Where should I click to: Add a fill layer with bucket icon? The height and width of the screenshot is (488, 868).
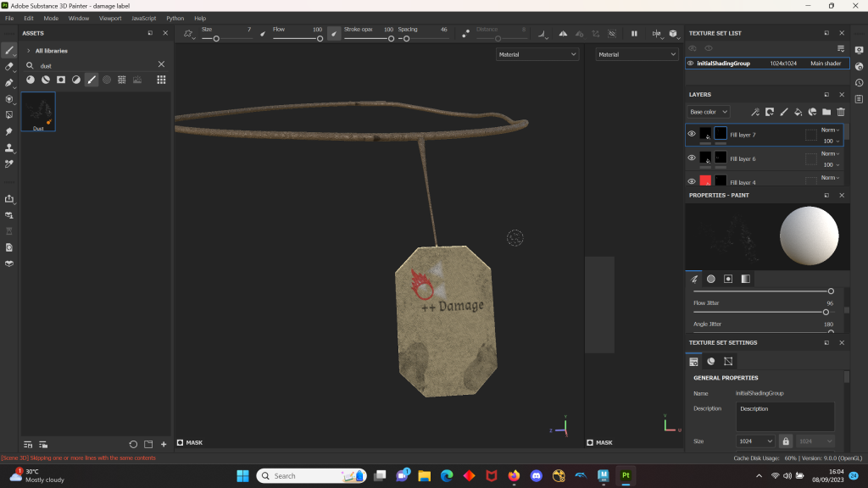pos(798,112)
